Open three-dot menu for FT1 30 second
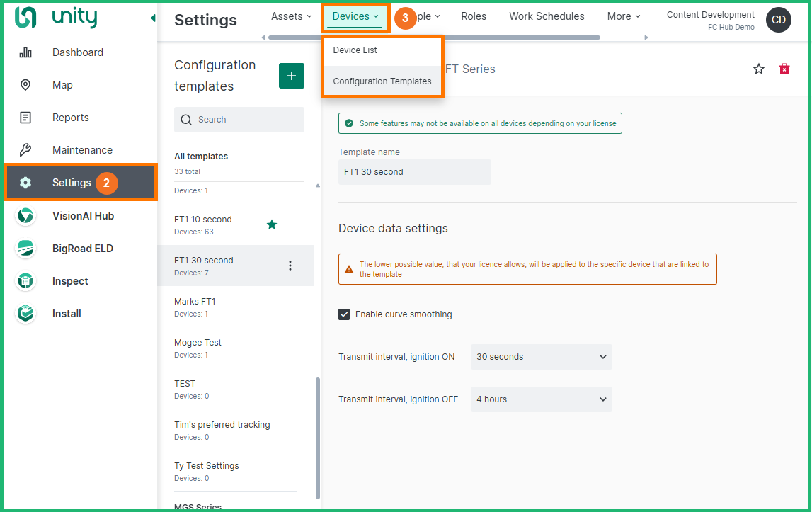 tap(290, 266)
